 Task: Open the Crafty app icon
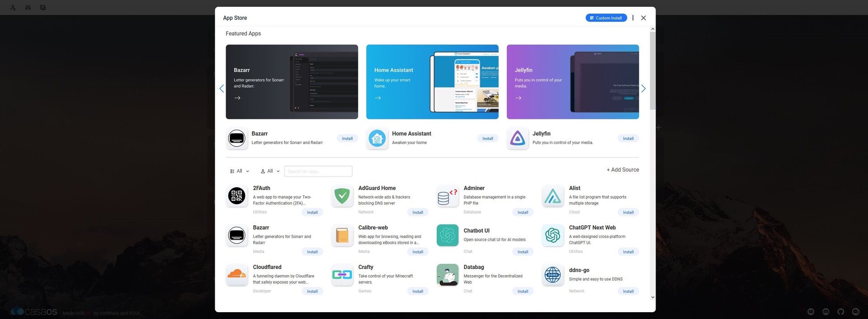pyautogui.click(x=342, y=275)
